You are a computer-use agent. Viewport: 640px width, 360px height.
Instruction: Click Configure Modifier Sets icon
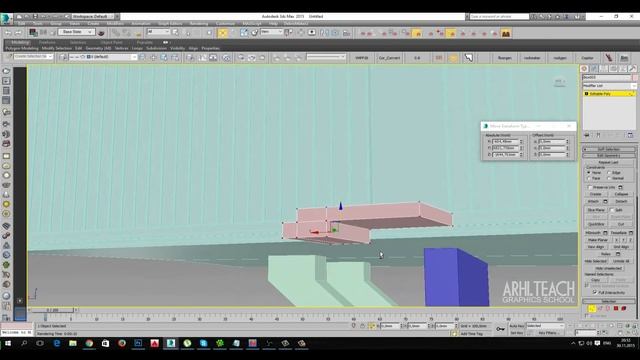[630, 135]
